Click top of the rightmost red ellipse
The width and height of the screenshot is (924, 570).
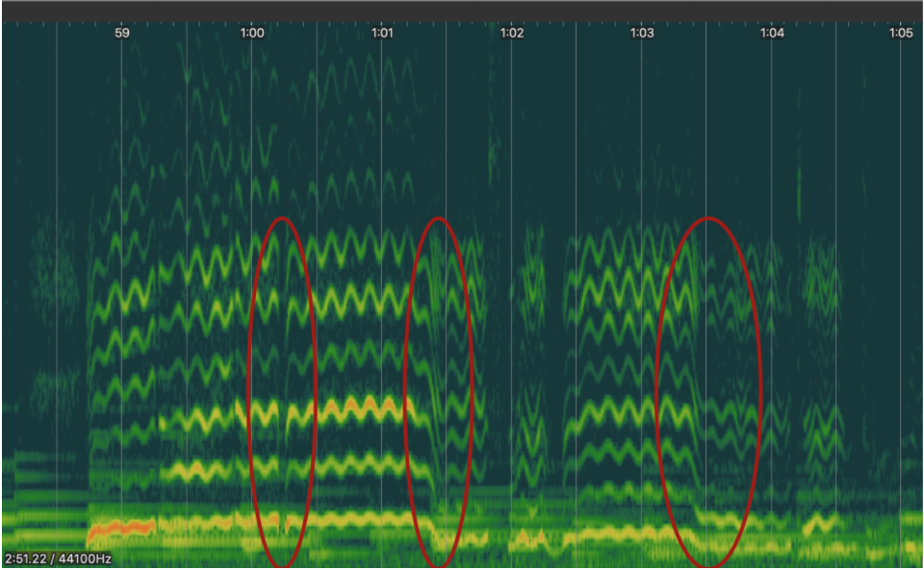click(x=708, y=219)
